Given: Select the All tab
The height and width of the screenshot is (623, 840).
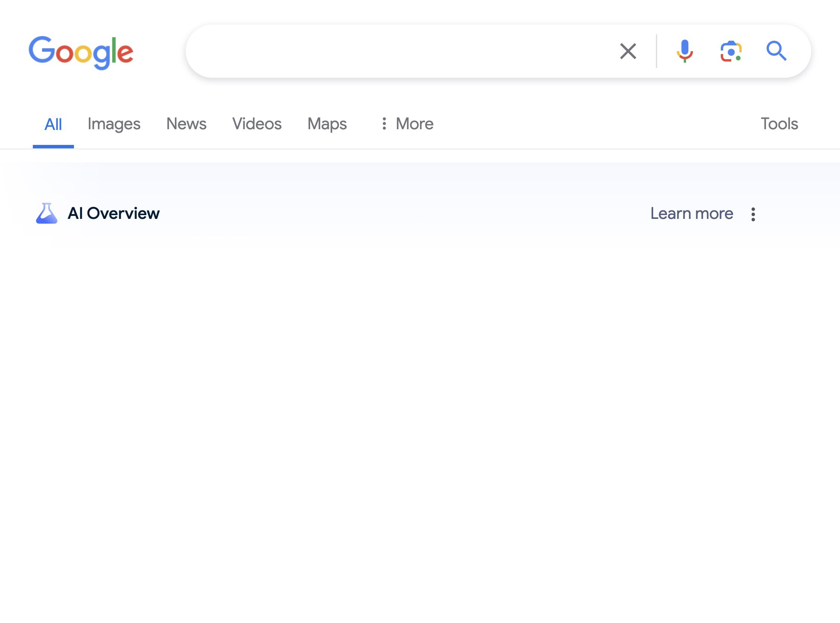Looking at the screenshot, I should (x=53, y=124).
